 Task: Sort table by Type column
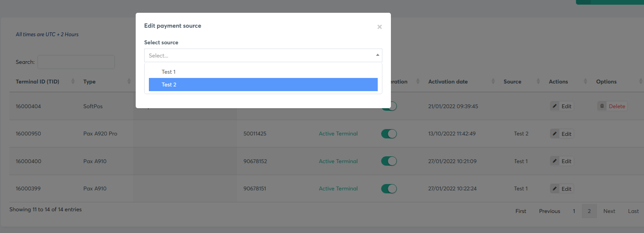(129, 82)
